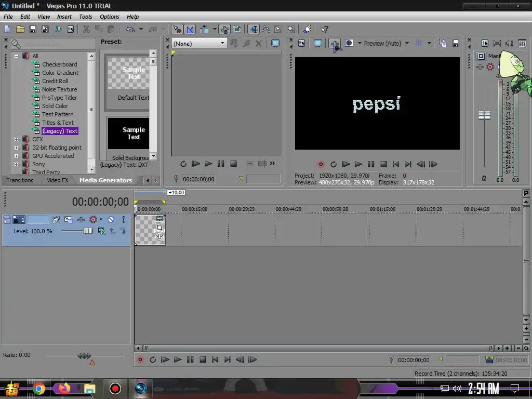The width and height of the screenshot is (532, 399).
Task: Toggle Auto Ripple in the toolbar
Action: click(204, 29)
